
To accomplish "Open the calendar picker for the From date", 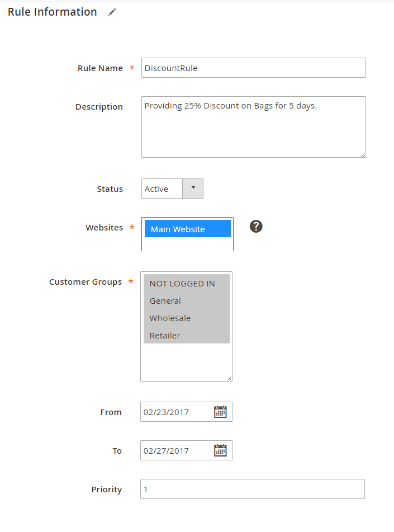I will [x=220, y=411].
